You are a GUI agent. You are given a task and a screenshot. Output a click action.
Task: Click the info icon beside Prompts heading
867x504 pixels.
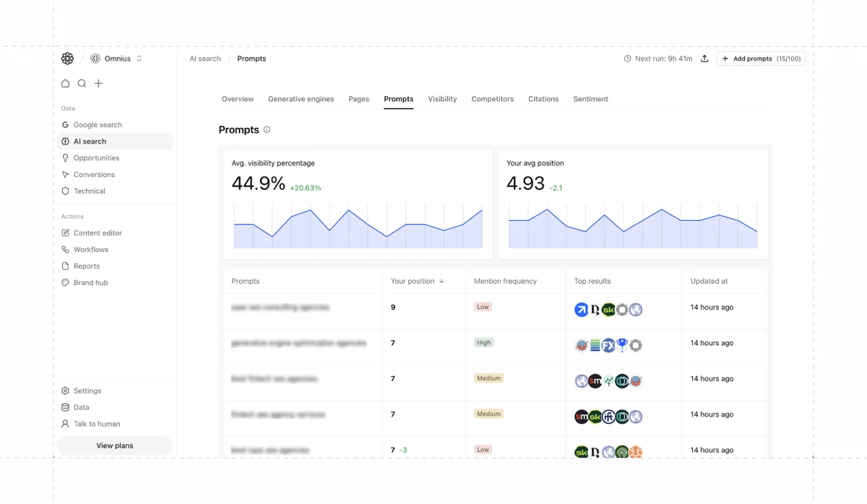tap(267, 130)
